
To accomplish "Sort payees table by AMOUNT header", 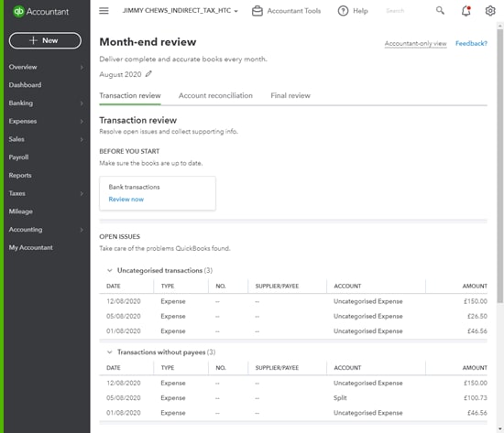I will pos(475,368).
